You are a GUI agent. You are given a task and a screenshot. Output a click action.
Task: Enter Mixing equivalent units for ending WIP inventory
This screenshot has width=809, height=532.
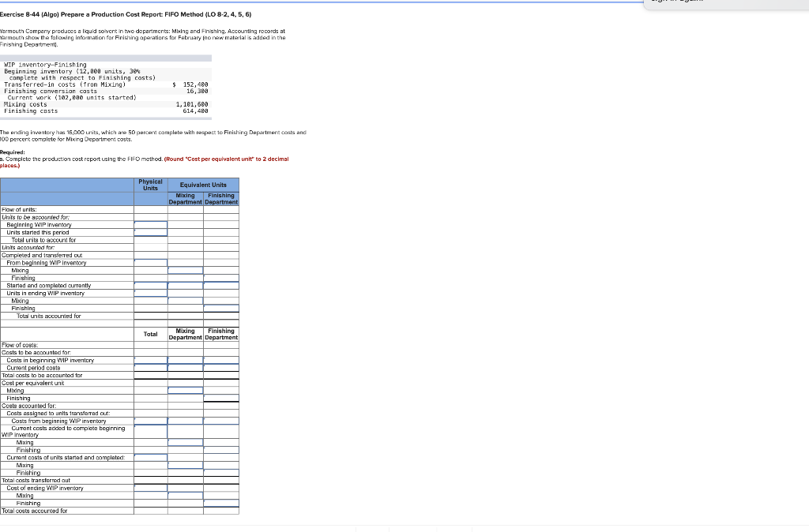tap(186, 301)
